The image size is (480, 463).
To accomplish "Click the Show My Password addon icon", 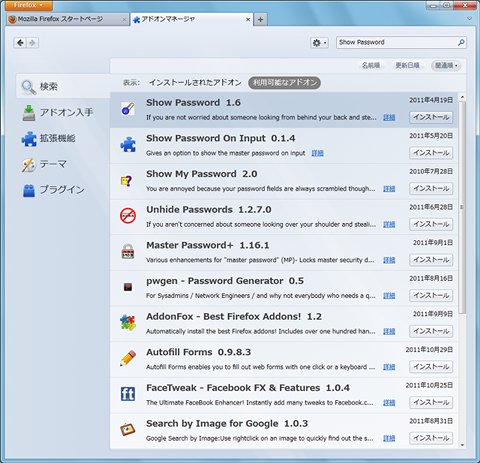I will click(x=127, y=181).
